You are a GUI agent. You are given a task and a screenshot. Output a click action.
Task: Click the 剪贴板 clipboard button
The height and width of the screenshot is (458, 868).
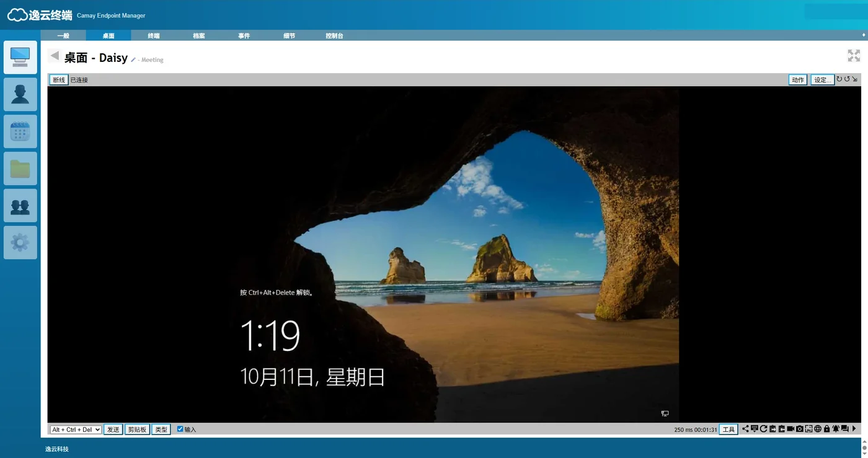coord(137,429)
